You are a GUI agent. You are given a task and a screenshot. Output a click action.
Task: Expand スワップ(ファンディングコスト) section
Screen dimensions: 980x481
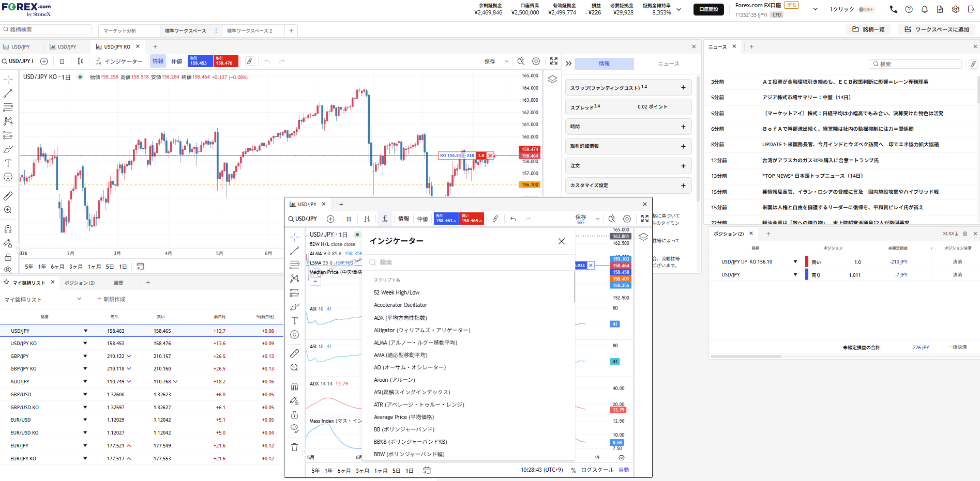tap(628, 87)
